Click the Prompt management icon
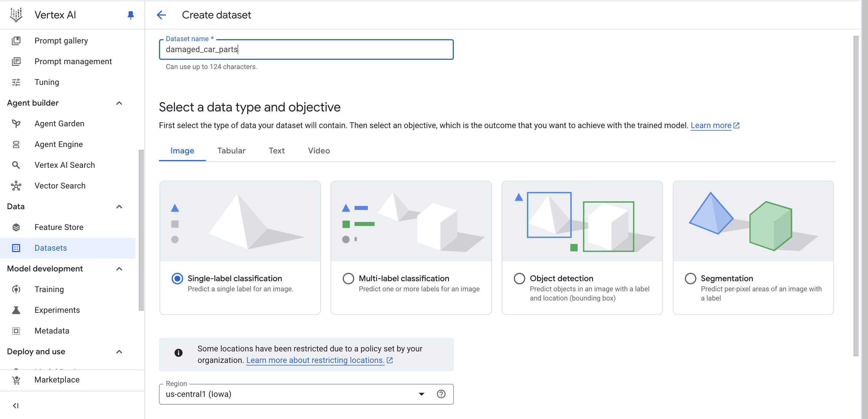Viewport: 868px width, 419px height. (x=16, y=61)
